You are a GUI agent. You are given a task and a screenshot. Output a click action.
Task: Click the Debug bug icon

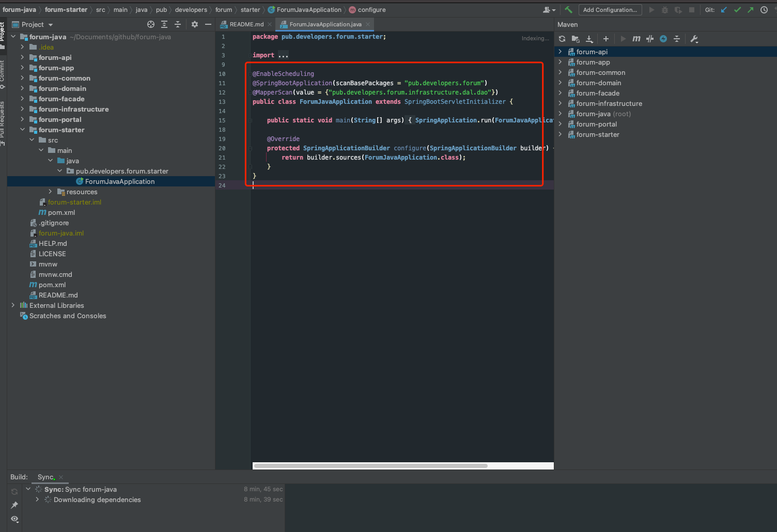[665, 10]
